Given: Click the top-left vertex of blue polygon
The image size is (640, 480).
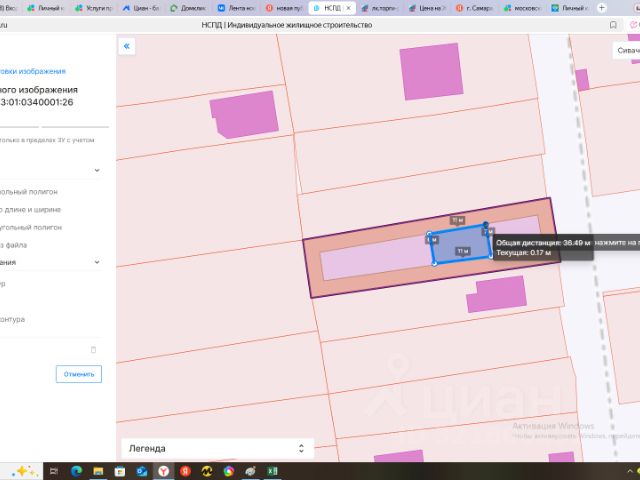Looking at the screenshot, I should click(x=429, y=234).
